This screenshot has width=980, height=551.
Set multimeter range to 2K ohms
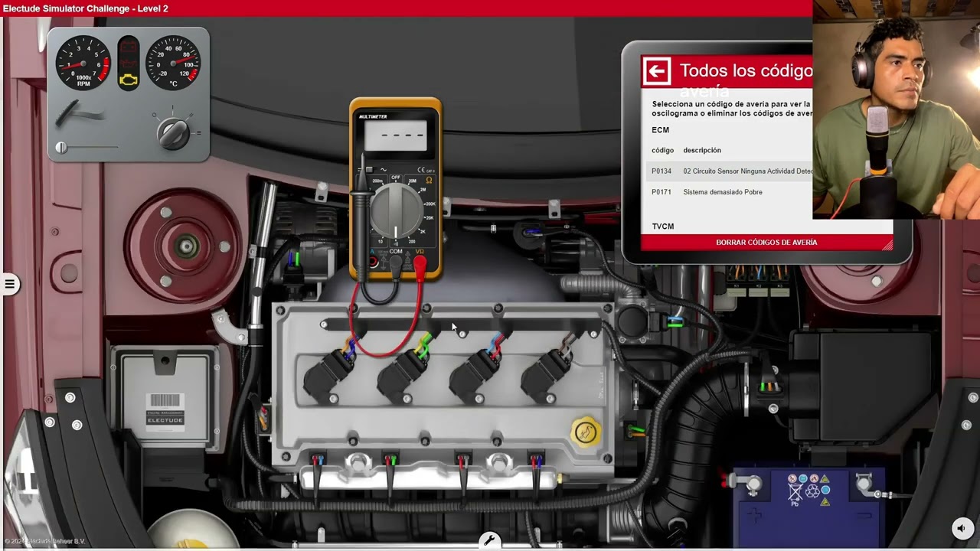click(422, 231)
